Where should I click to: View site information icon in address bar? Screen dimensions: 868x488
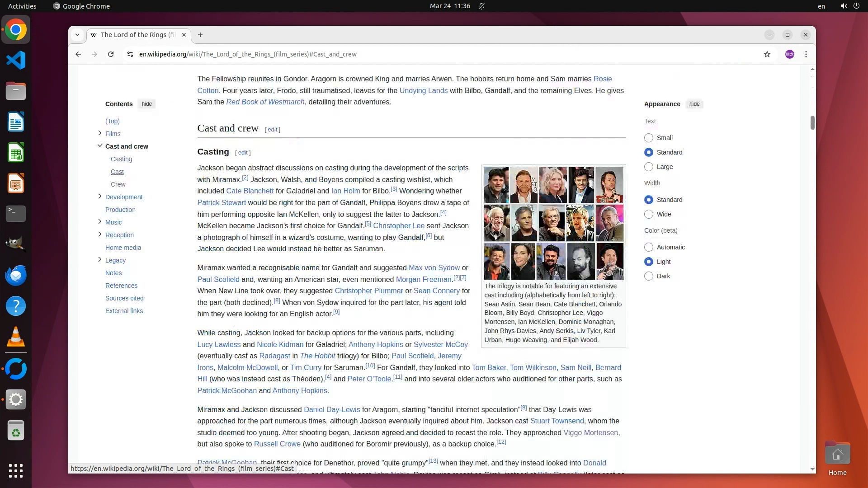pyautogui.click(x=130, y=54)
